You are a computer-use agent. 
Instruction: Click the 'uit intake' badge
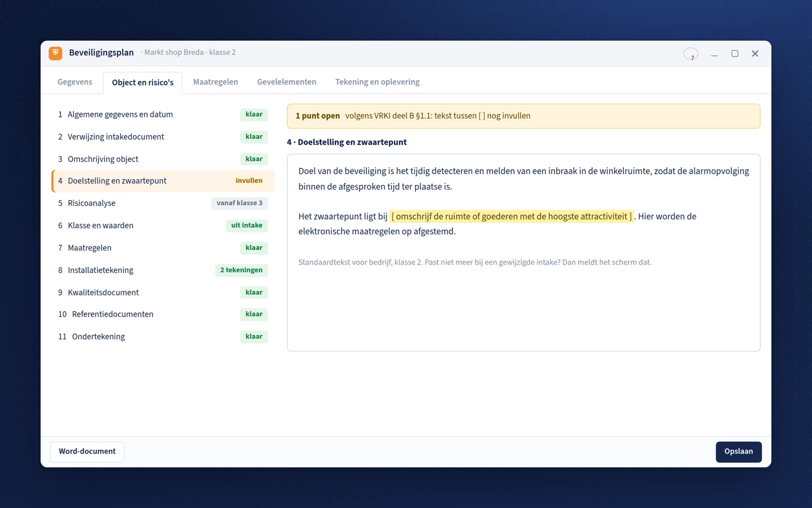pos(247,226)
